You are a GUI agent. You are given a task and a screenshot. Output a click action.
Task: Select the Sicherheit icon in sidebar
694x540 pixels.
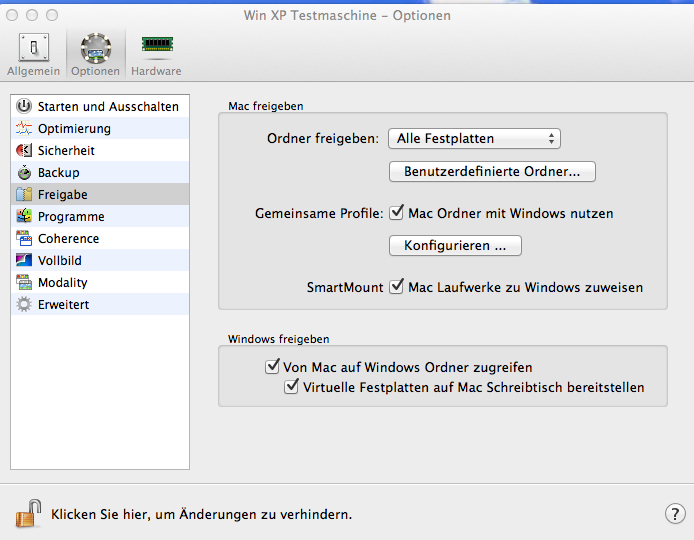[24, 150]
